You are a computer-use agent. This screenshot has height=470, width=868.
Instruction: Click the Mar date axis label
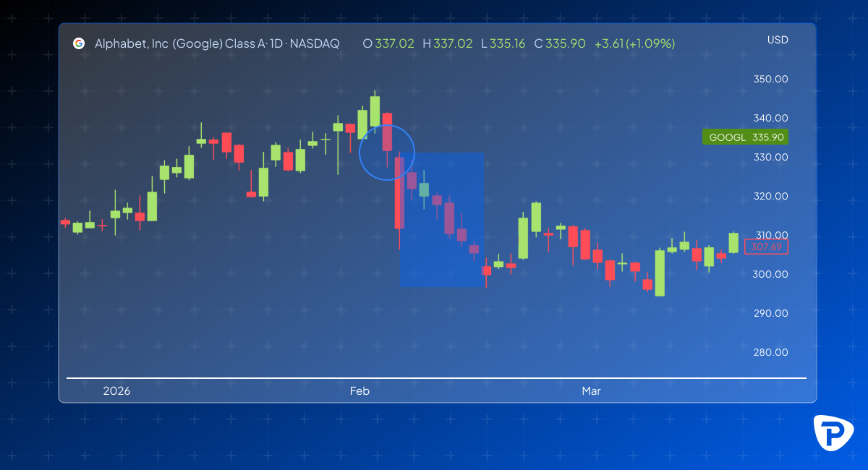tap(591, 391)
